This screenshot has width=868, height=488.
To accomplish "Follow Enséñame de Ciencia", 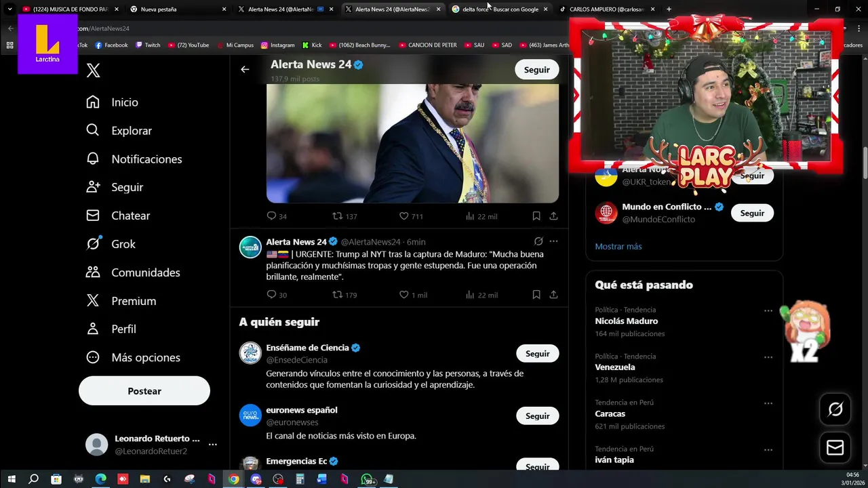I will [537, 354].
